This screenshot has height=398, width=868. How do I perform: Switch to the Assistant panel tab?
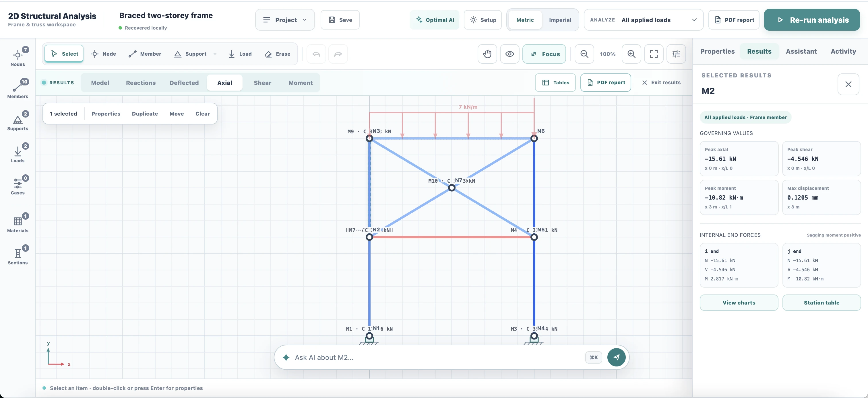click(x=801, y=52)
